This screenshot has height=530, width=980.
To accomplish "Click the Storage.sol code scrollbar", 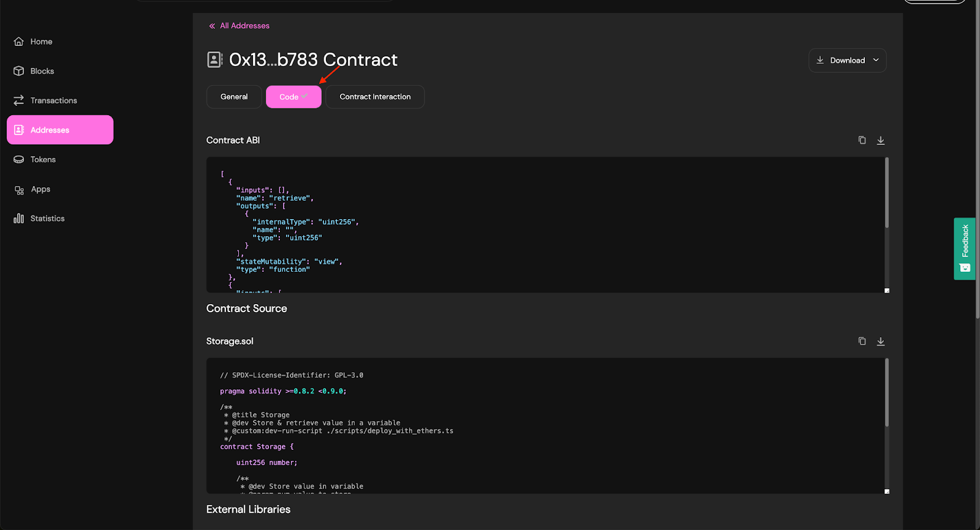I will click(886, 393).
